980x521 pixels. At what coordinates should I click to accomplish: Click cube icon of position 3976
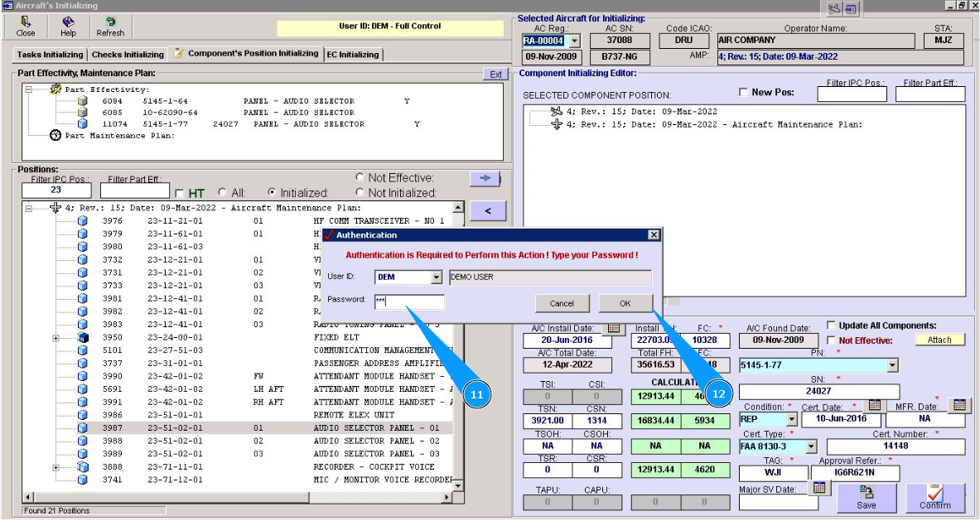point(83,220)
